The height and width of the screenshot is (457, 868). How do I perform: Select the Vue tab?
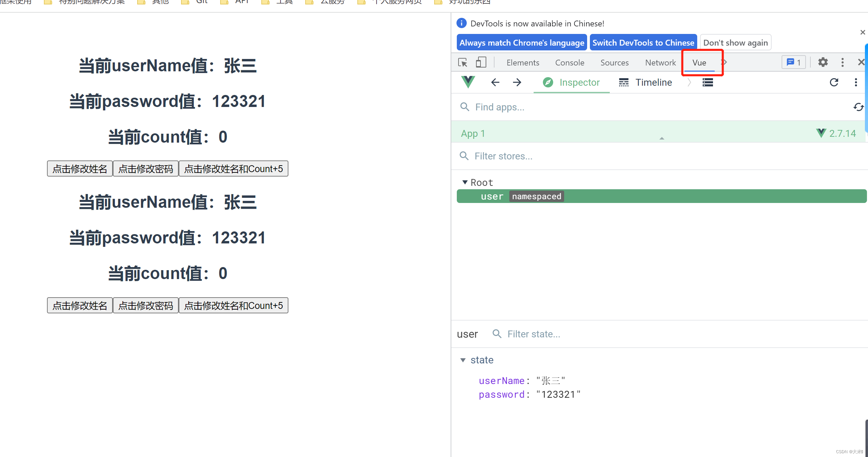699,63
